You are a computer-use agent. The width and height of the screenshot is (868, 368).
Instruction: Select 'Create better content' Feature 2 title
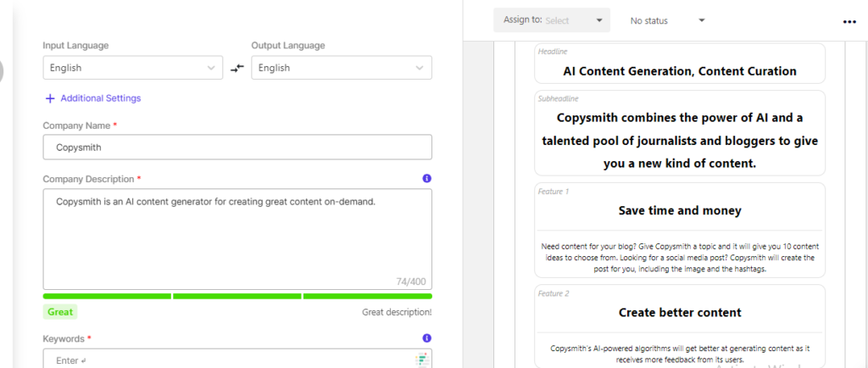point(680,312)
